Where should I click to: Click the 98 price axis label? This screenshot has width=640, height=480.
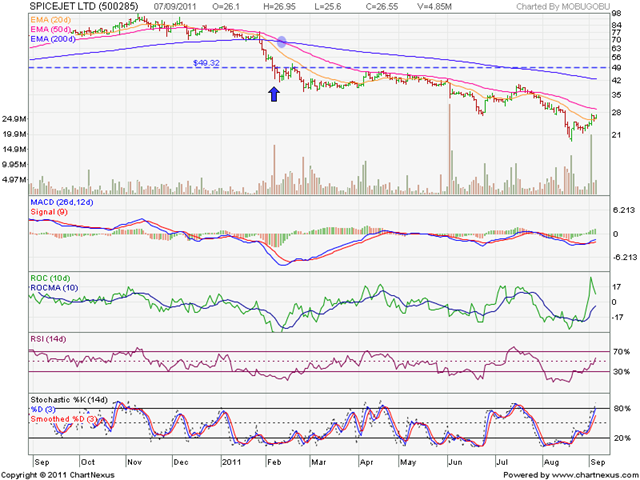(x=616, y=13)
